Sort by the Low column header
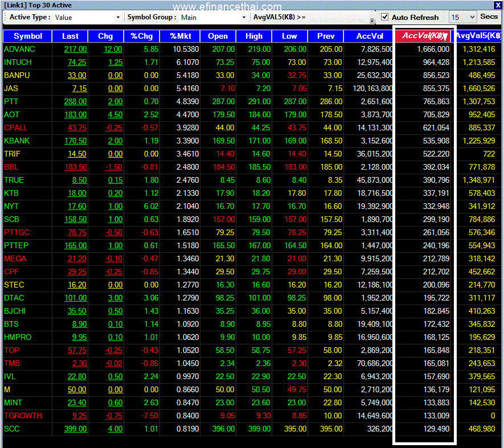504x448 pixels. (x=290, y=36)
